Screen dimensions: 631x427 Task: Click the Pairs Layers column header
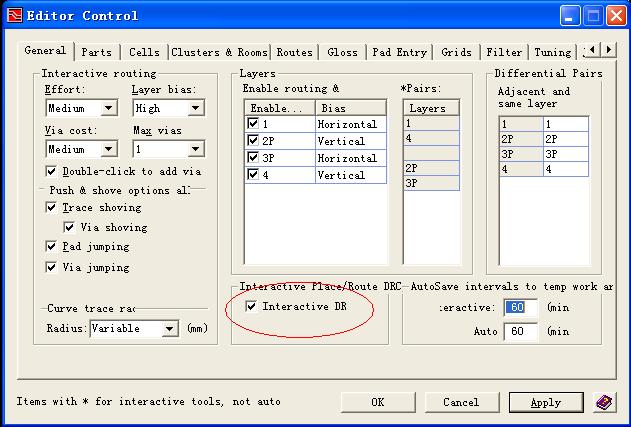point(431,108)
